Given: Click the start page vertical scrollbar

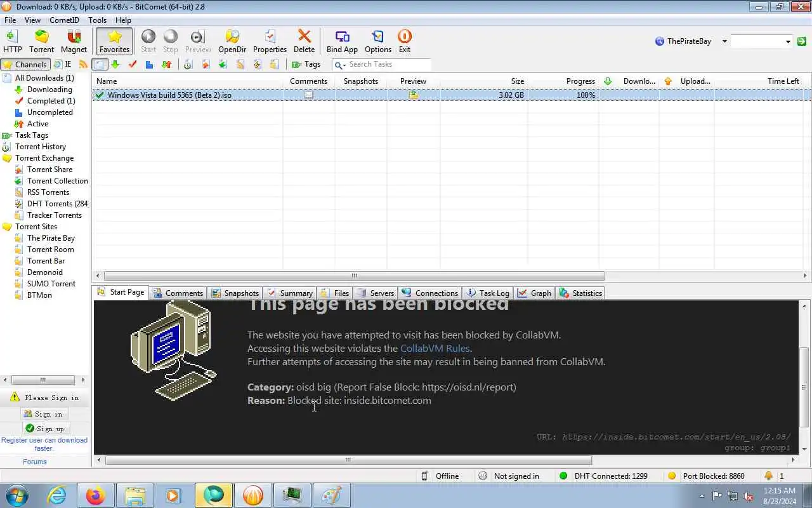Looking at the screenshot, I should pos(804,387).
